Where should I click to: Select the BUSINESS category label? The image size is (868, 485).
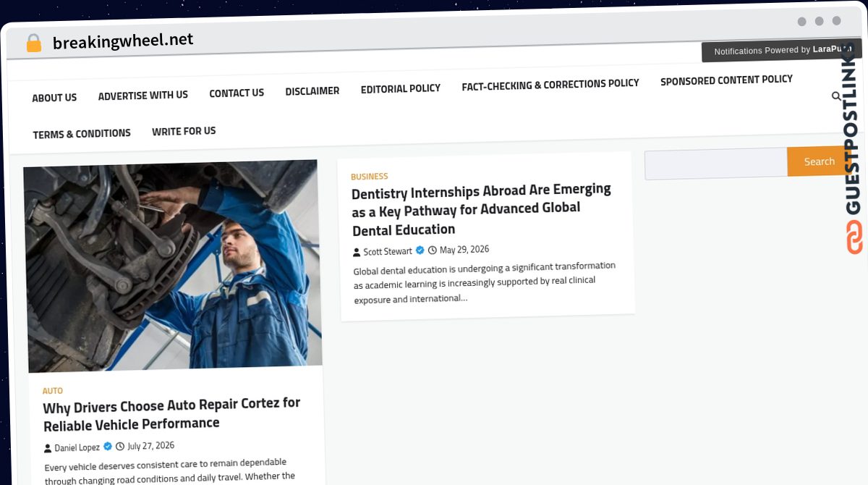(369, 177)
